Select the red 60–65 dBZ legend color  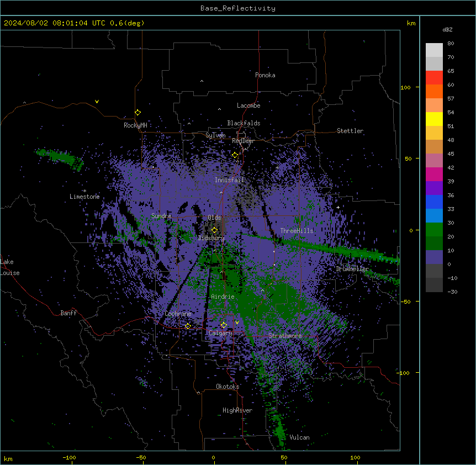pos(434,78)
